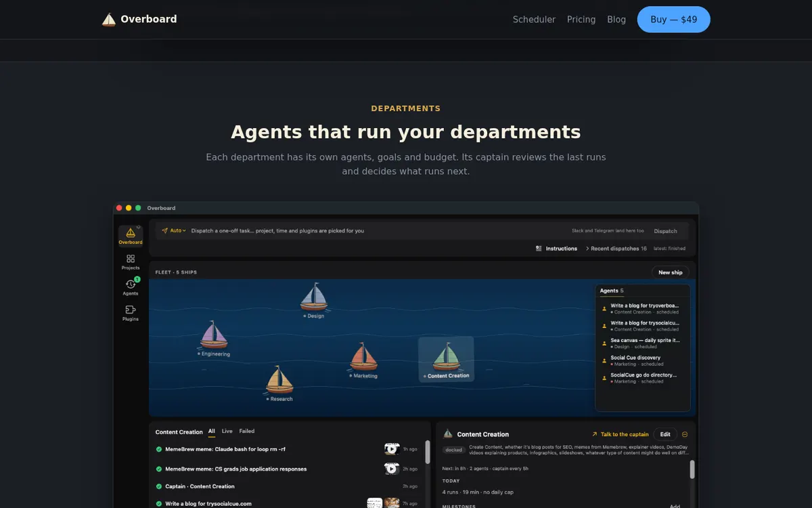812x508 pixels.
Task: Select the Marketing ship
Action: tap(364, 360)
